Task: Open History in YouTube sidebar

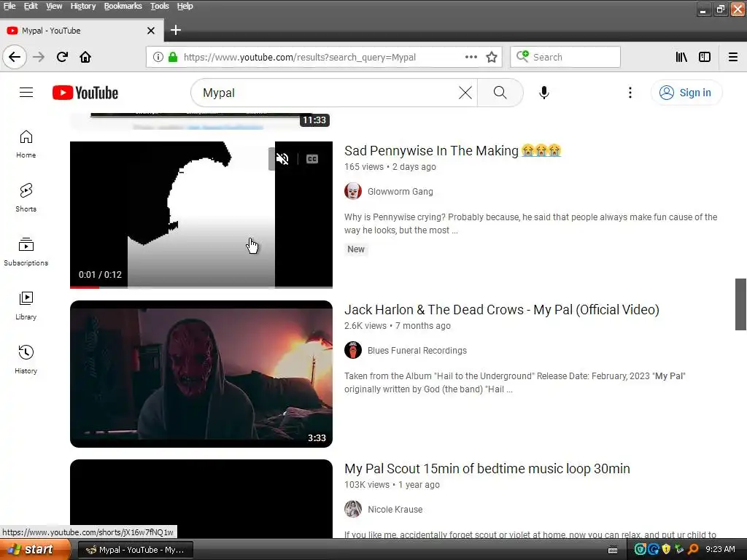Action: (x=26, y=359)
